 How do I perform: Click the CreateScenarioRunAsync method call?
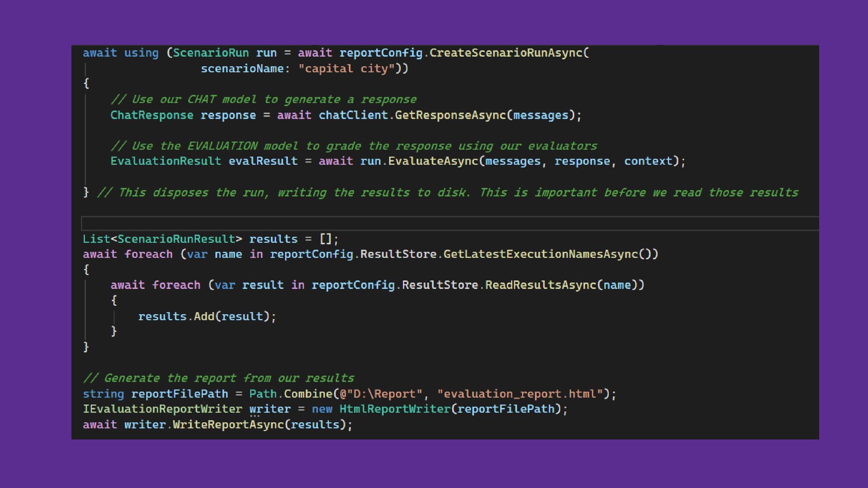[x=505, y=53]
